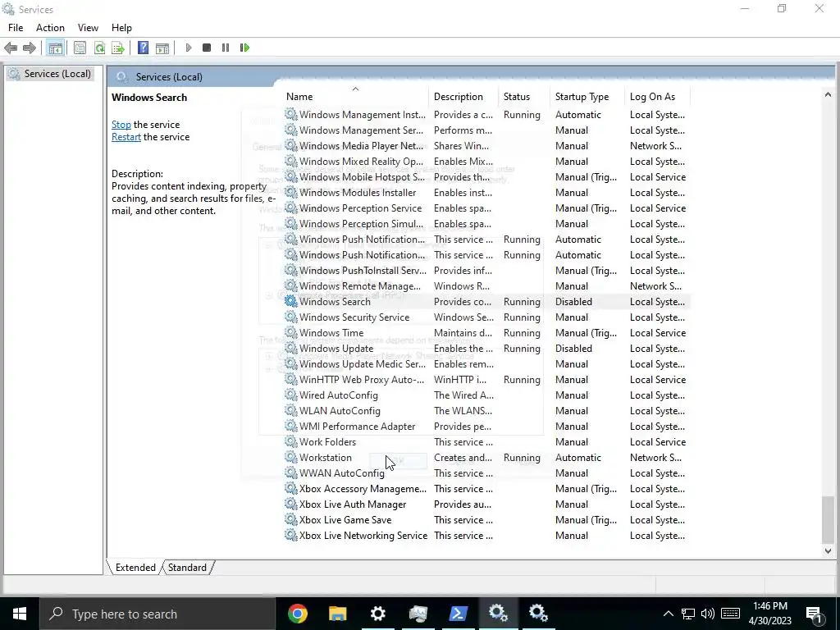Click the Forward arrow toolbar icon
Screen dimensions: 840x630
(30, 48)
